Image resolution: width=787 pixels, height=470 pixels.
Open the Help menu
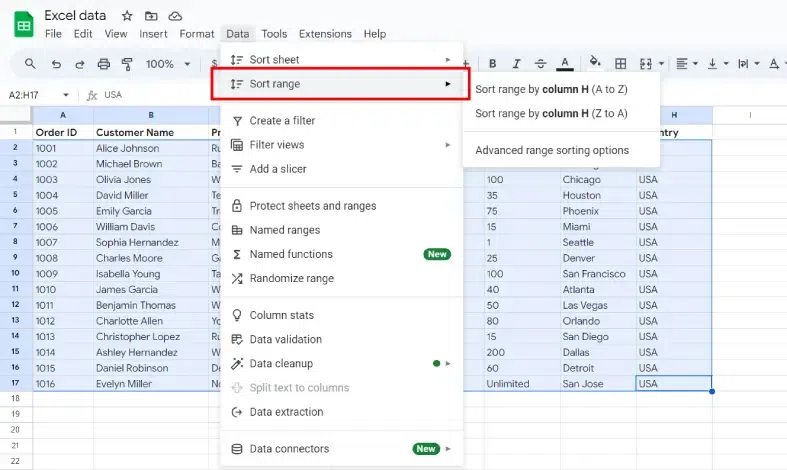tap(375, 34)
